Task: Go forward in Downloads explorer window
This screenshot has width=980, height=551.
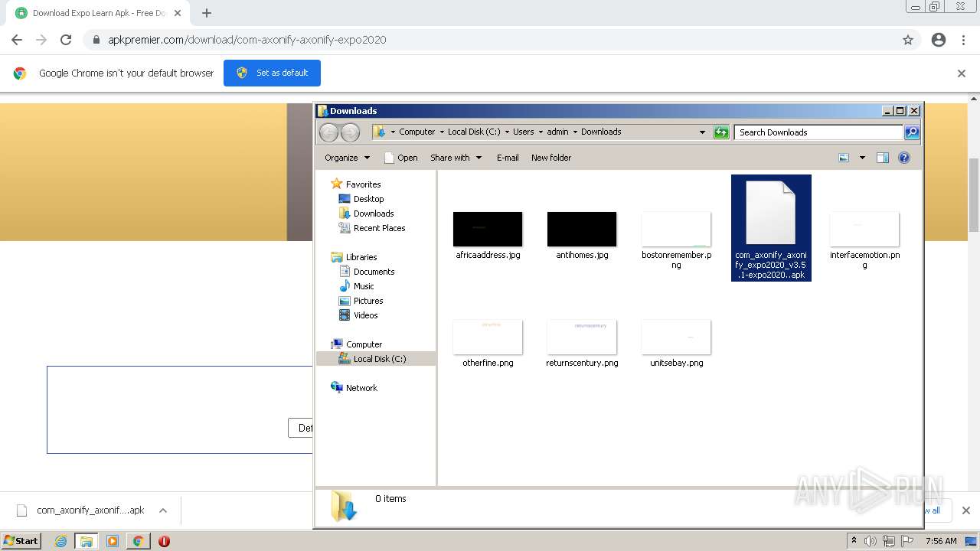Action: 350,132
